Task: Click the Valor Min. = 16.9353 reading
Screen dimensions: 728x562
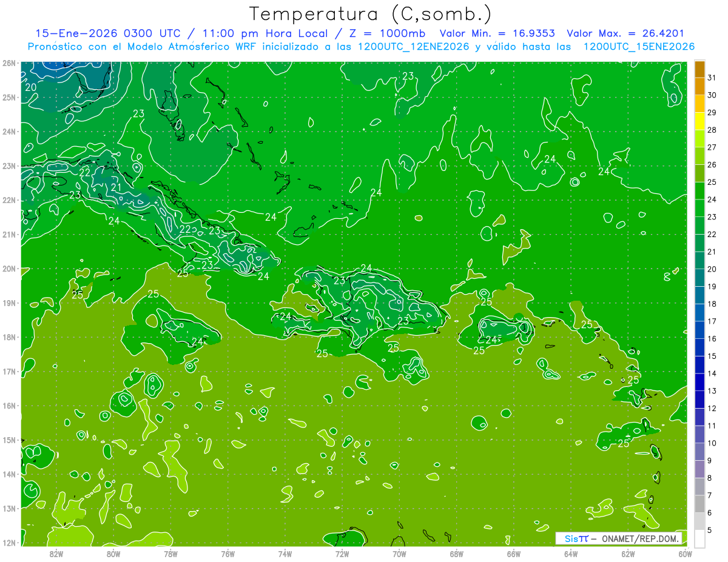Action: [x=497, y=33]
